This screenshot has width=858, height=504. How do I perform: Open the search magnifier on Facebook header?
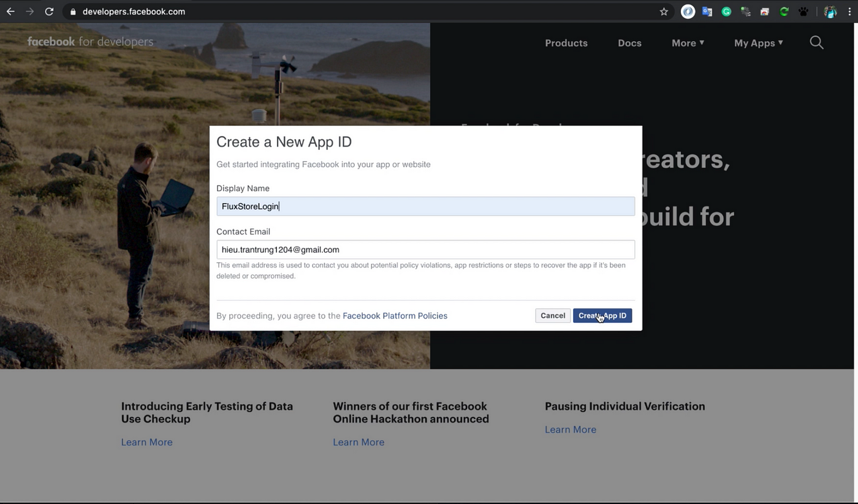click(x=816, y=42)
